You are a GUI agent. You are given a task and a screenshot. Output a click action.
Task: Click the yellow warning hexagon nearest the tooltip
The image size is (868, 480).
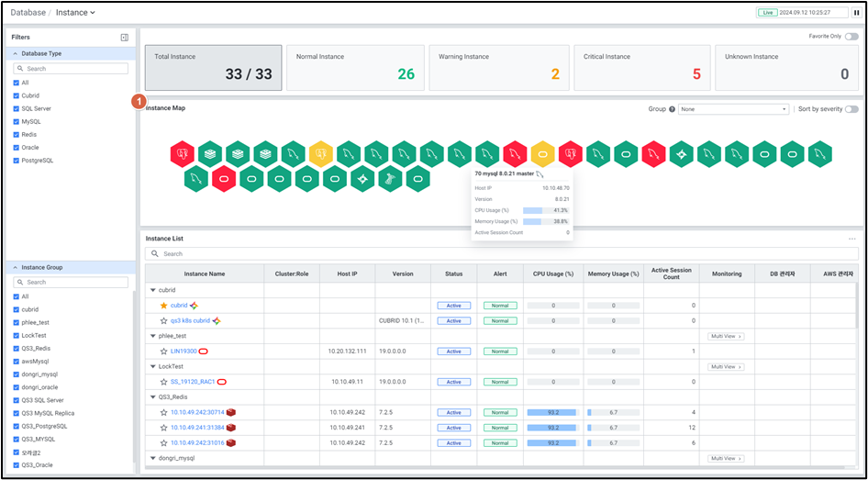point(541,153)
